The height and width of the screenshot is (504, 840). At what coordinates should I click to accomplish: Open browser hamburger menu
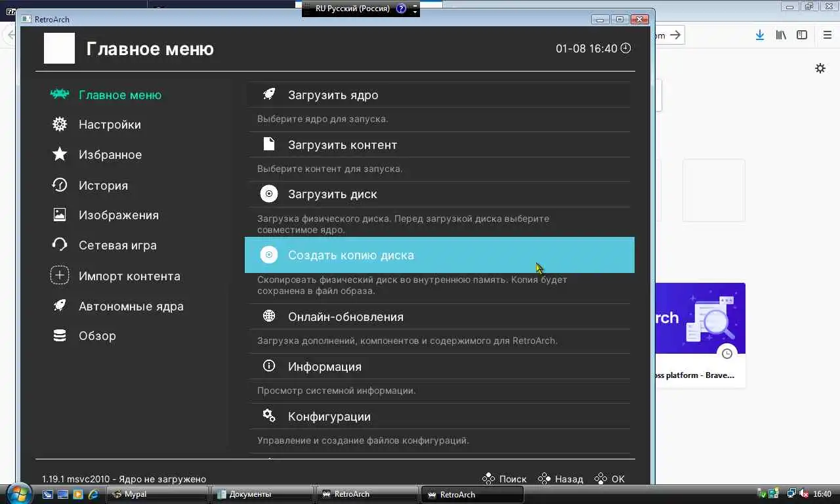[x=827, y=35]
